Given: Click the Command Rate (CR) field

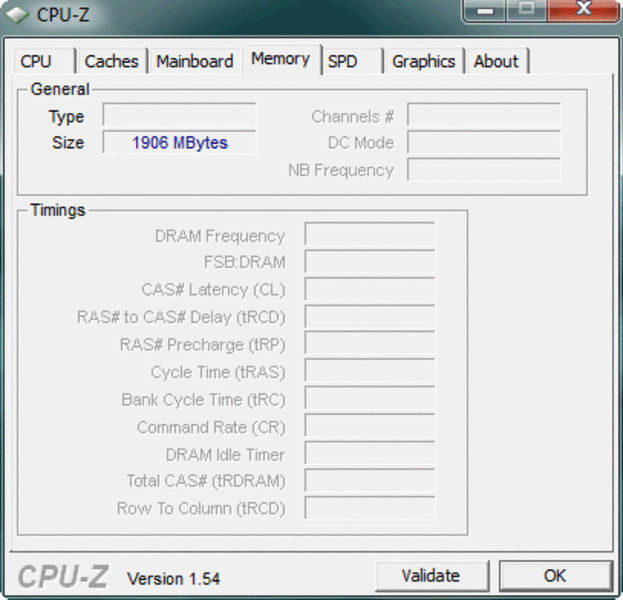Looking at the screenshot, I should click(369, 427).
